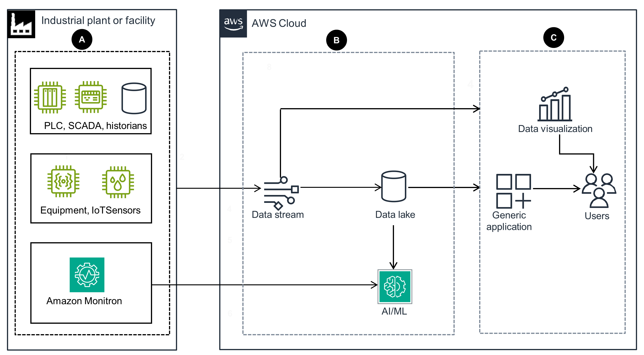Viewport: 644px width, 355px height.
Task: Select the AWS Cloud title label
Action: pos(279,23)
